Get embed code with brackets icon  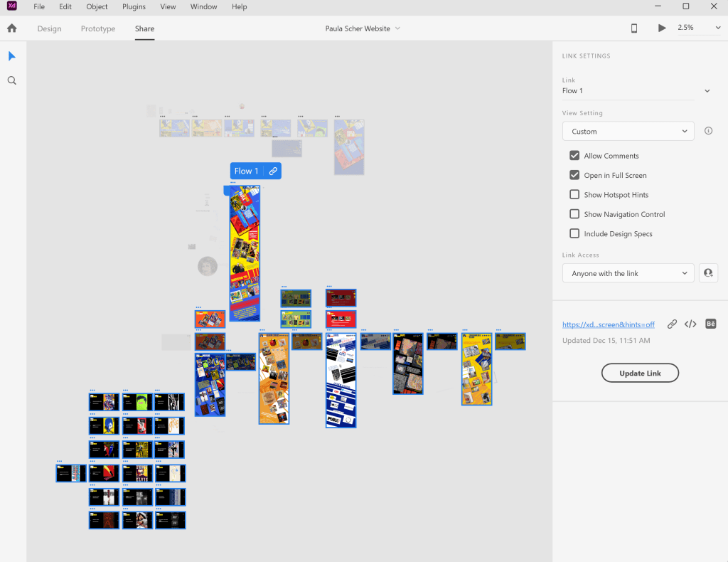click(690, 324)
